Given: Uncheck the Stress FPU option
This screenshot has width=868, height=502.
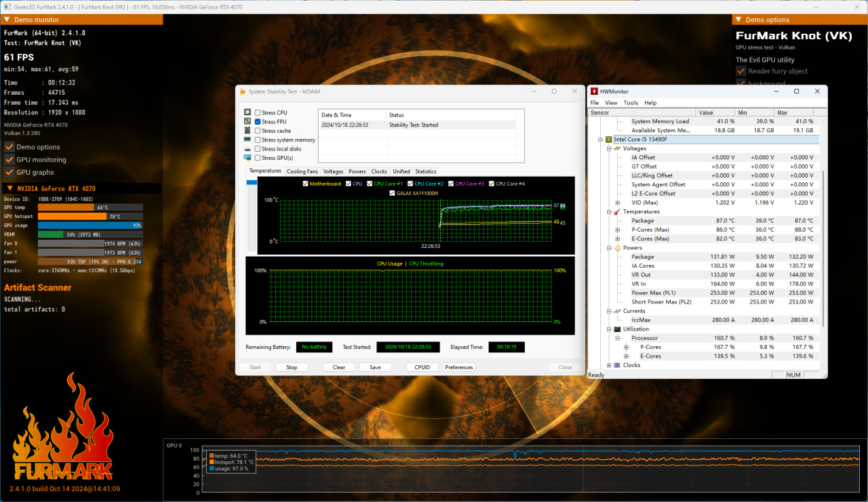Looking at the screenshot, I should (258, 122).
